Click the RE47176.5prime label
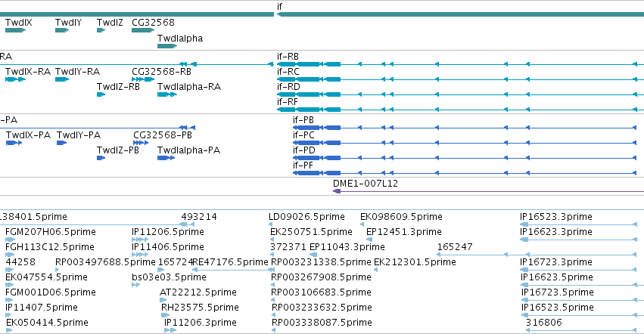Screen dimensions: 644x334 pos(230,263)
